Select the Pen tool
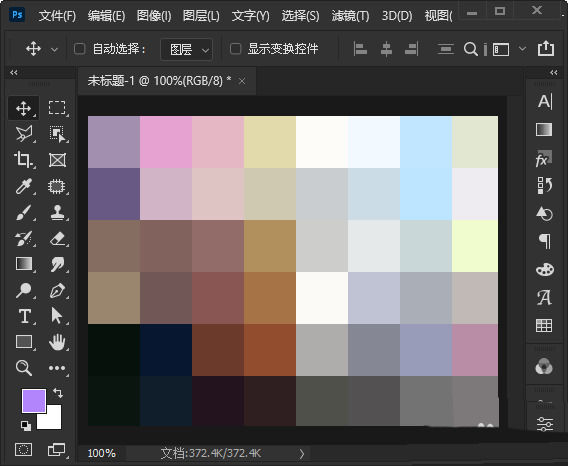 [x=57, y=290]
